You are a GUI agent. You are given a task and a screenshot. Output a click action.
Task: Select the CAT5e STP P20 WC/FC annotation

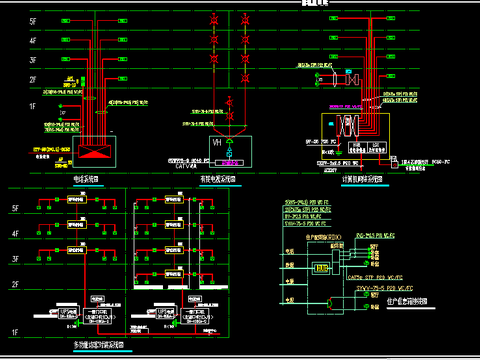[375, 277]
